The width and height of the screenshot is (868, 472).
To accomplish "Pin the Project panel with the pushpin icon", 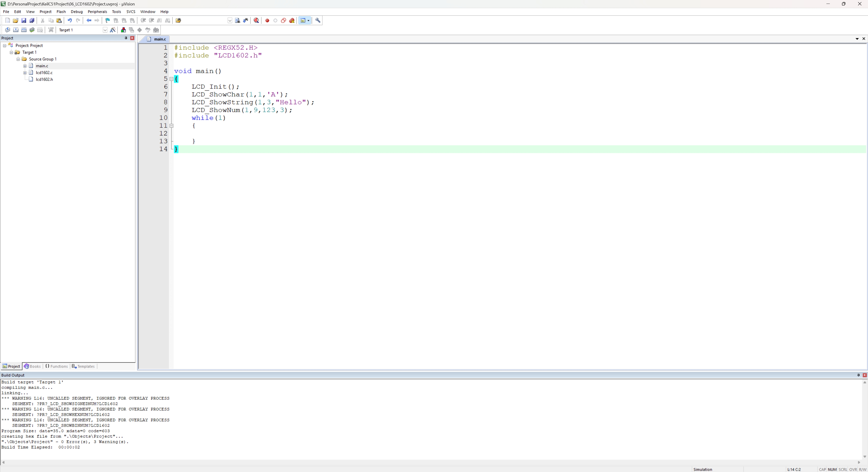I will point(126,38).
